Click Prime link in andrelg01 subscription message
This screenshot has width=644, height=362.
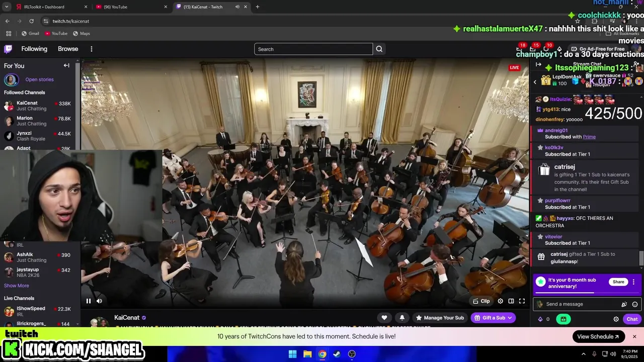coord(589,137)
